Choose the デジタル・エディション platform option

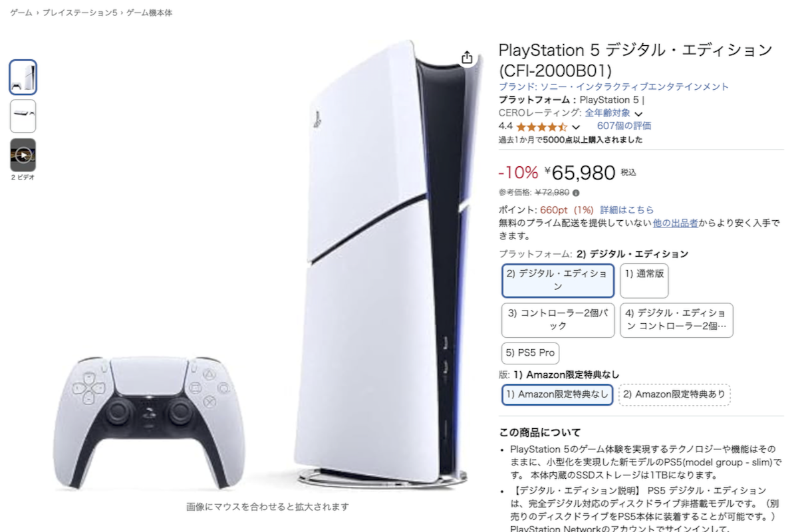(x=558, y=280)
